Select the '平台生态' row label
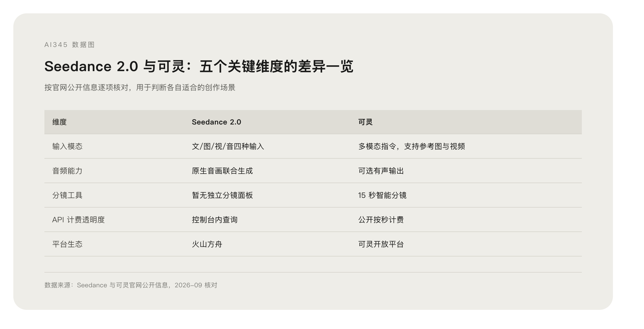The width and height of the screenshot is (644, 329). pyautogui.click(x=67, y=244)
